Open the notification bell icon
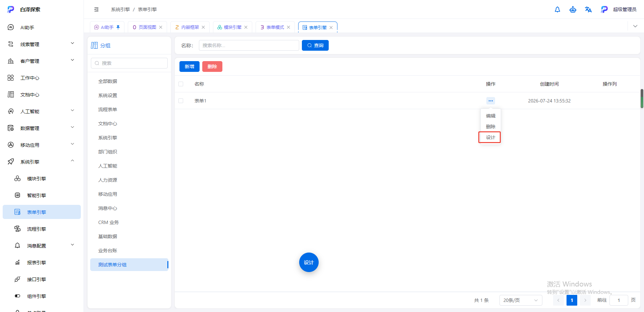The image size is (644, 312). pos(557,9)
